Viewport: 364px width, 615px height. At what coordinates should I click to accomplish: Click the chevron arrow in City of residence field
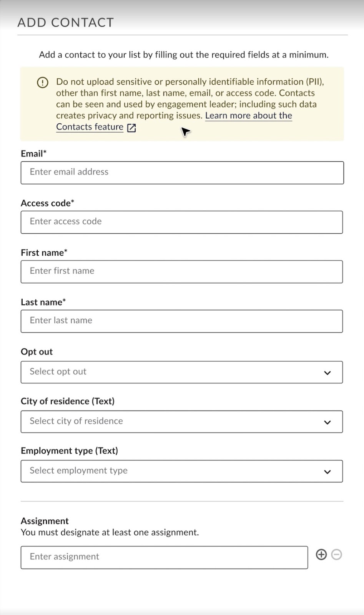coord(327,422)
